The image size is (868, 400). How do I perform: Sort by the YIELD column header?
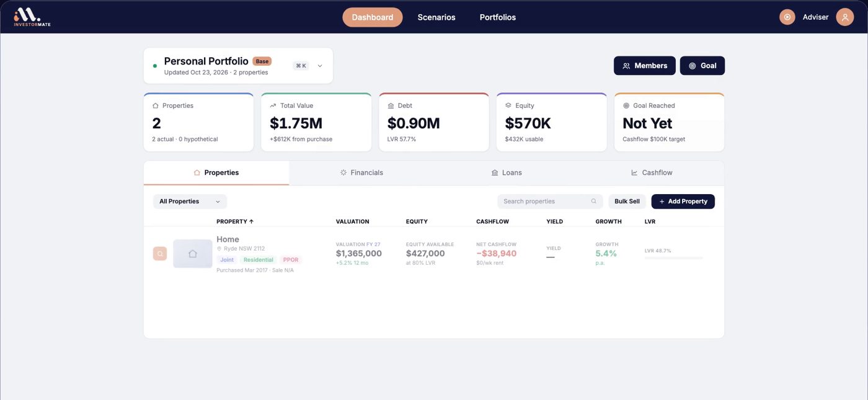pyautogui.click(x=554, y=221)
